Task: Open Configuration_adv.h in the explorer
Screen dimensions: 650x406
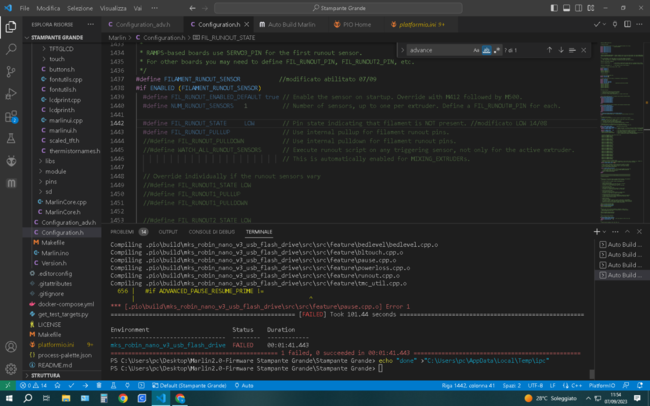Action: click(x=68, y=222)
